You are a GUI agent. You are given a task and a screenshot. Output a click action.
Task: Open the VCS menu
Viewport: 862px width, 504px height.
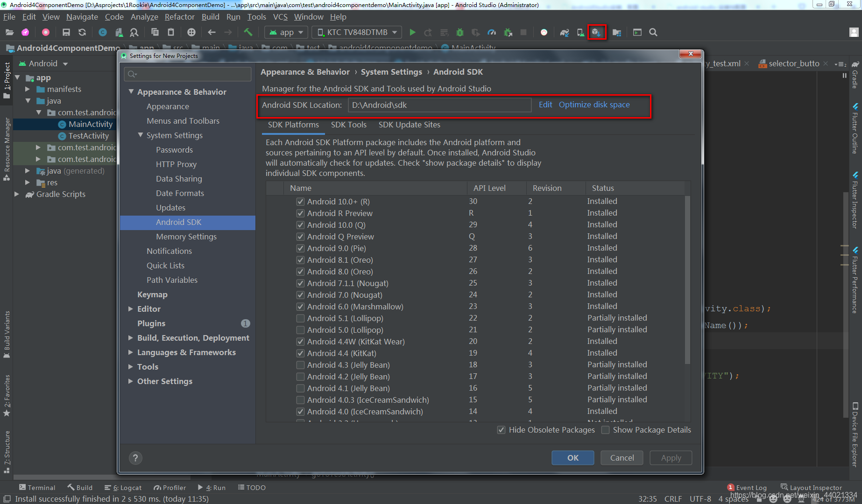click(x=280, y=17)
